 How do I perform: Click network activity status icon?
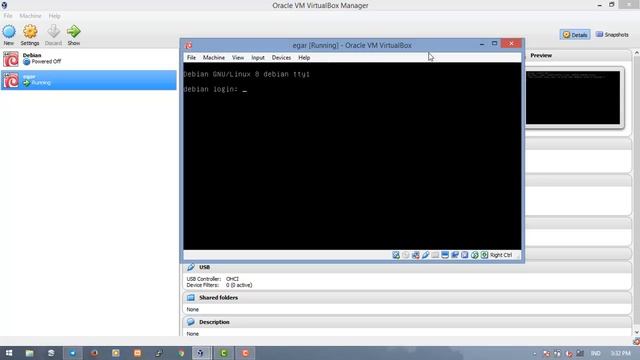pos(416,255)
